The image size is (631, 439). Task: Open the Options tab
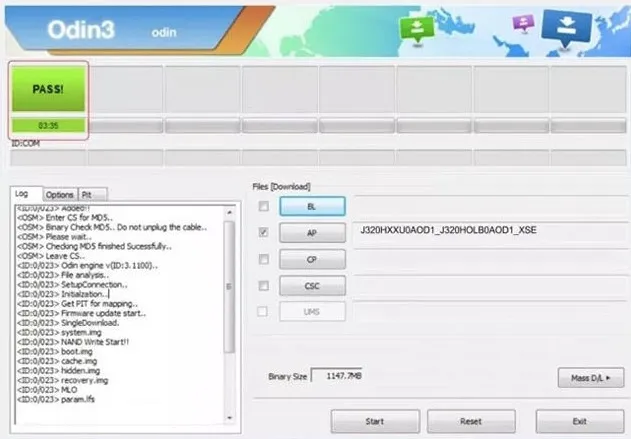point(60,195)
